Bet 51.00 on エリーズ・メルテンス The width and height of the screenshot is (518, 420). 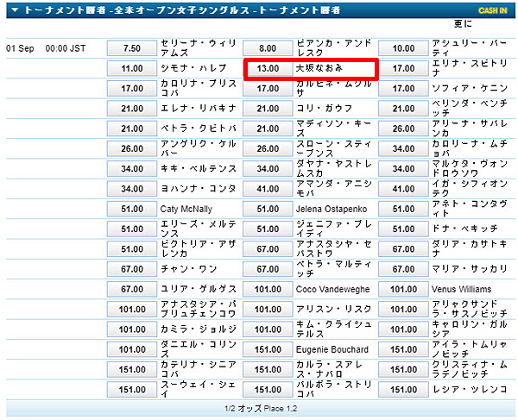pyautogui.click(x=132, y=229)
